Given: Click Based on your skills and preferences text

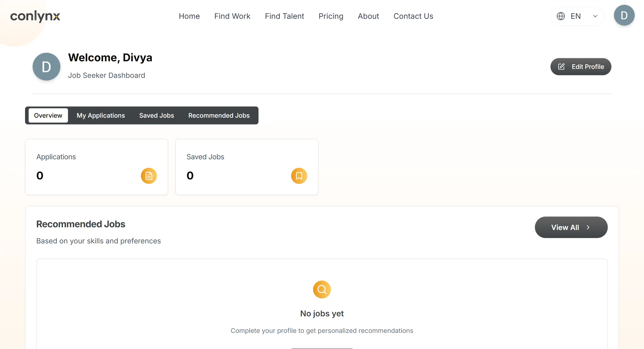Looking at the screenshot, I should (98, 241).
